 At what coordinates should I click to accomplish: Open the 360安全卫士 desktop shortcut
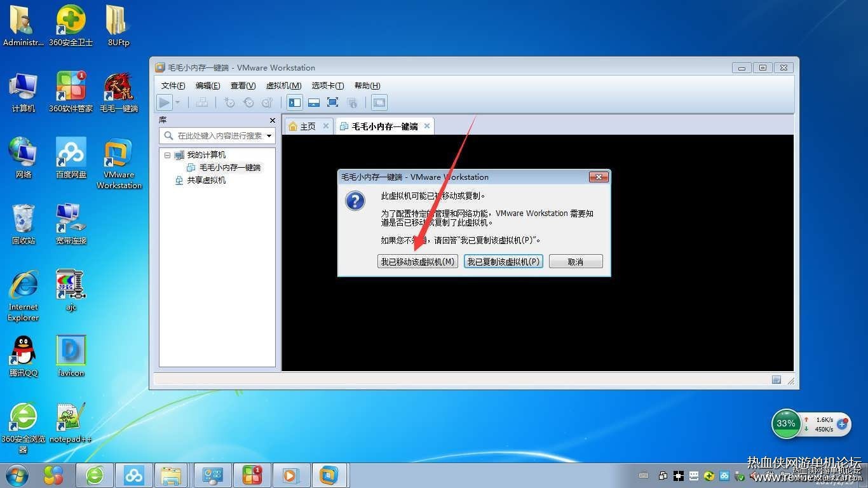point(71,26)
